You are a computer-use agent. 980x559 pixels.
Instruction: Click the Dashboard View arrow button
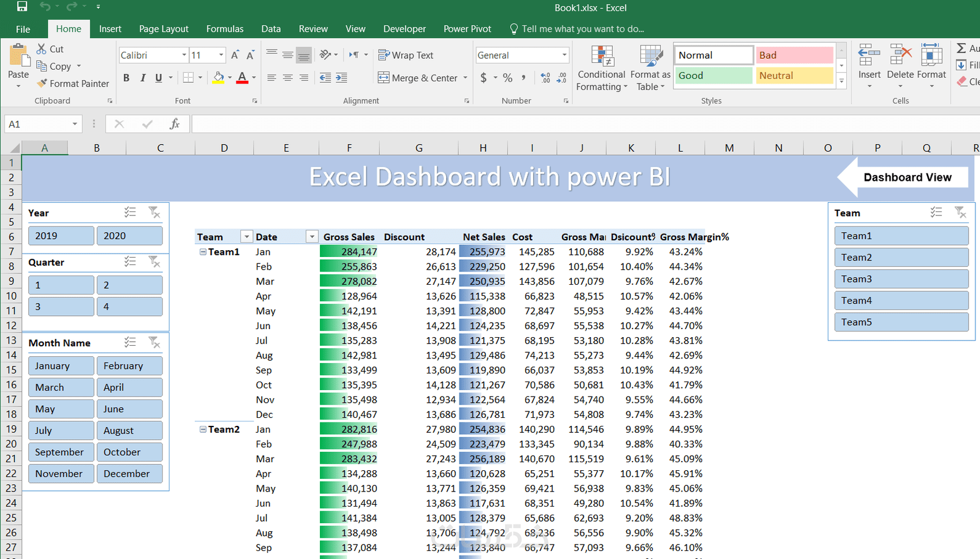(x=903, y=177)
